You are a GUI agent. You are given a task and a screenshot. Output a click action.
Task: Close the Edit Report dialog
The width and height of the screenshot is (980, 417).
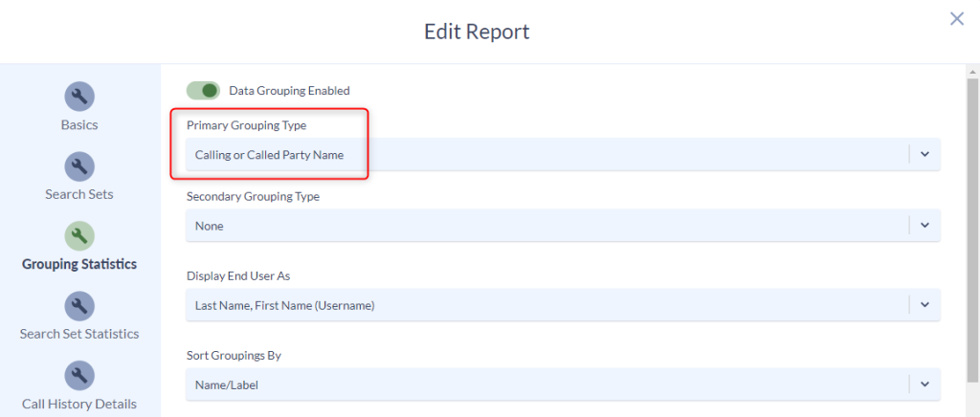956,19
